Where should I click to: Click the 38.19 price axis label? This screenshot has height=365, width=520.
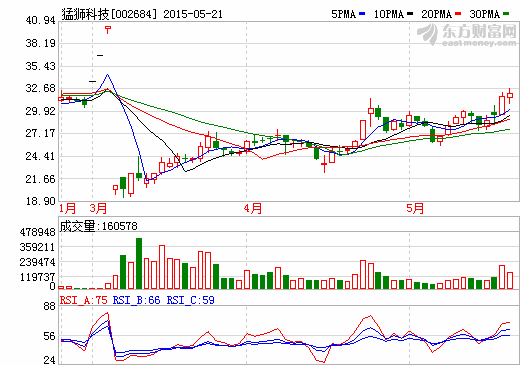(x=40, y=43)
